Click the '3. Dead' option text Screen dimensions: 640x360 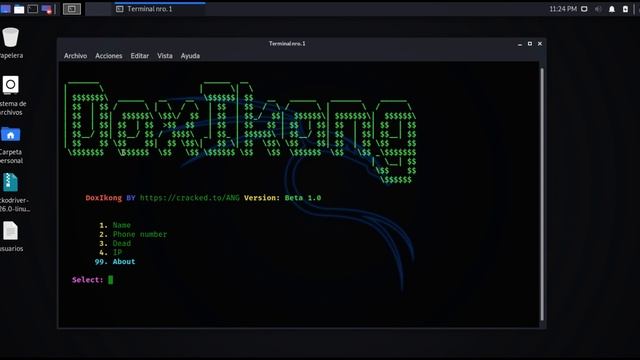click(115, 244)
